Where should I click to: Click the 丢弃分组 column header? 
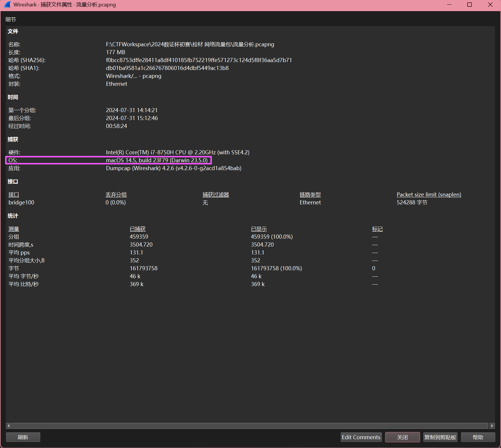[x=116, y=195]
